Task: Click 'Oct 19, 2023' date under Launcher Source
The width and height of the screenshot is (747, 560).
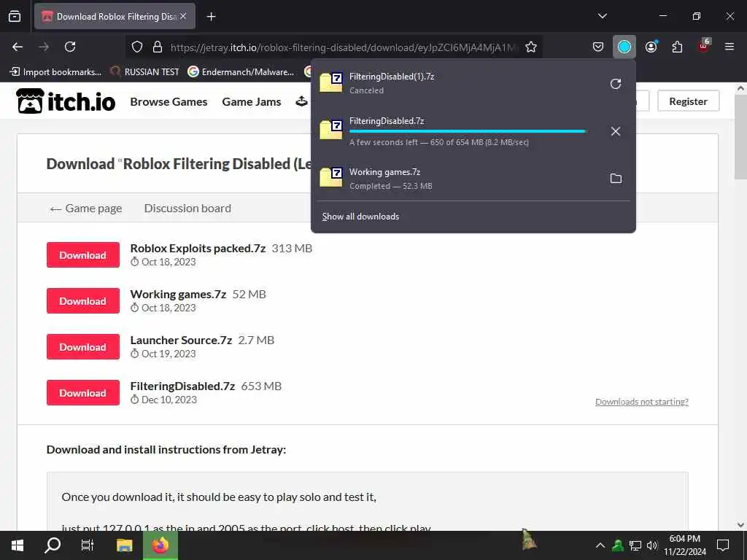Action: pyautogui.click(x=169, y=354)
